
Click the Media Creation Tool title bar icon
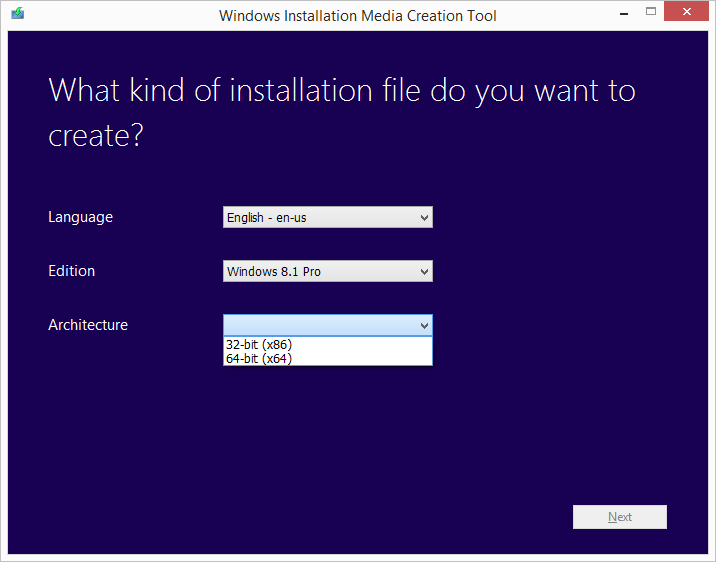18,13
